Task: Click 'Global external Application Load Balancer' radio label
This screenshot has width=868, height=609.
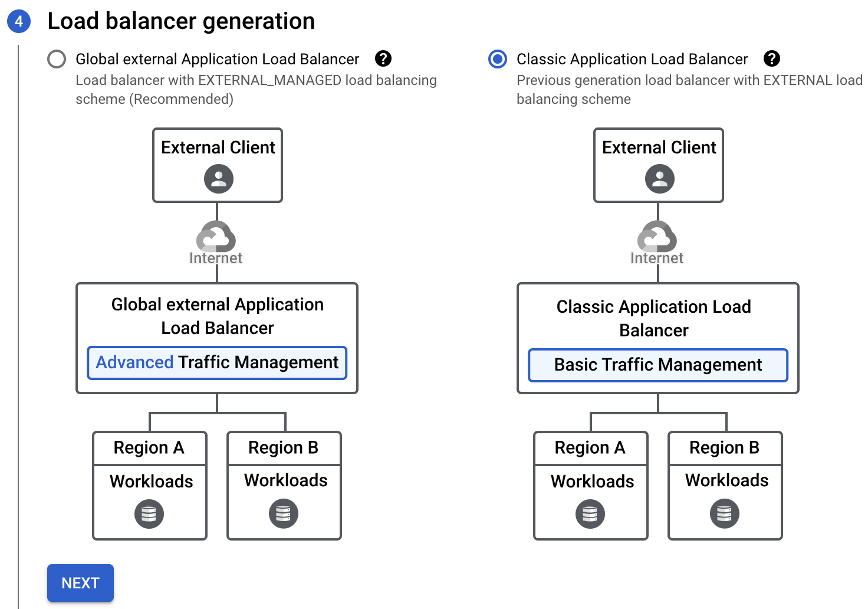Action: pyautogui.click(x=217, y=59)
